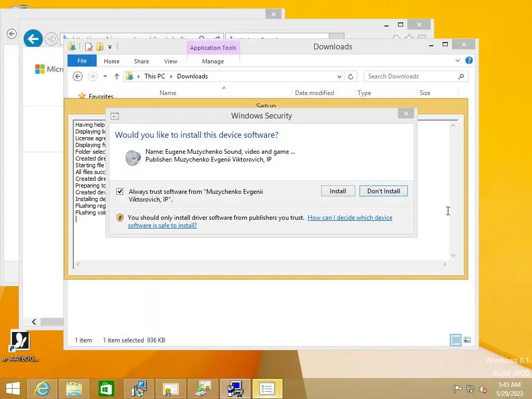This screenshot has height=399, width=532.
Task: Click the scroll left arrow in Internet Explorer page
Action: tap(34, 322)
